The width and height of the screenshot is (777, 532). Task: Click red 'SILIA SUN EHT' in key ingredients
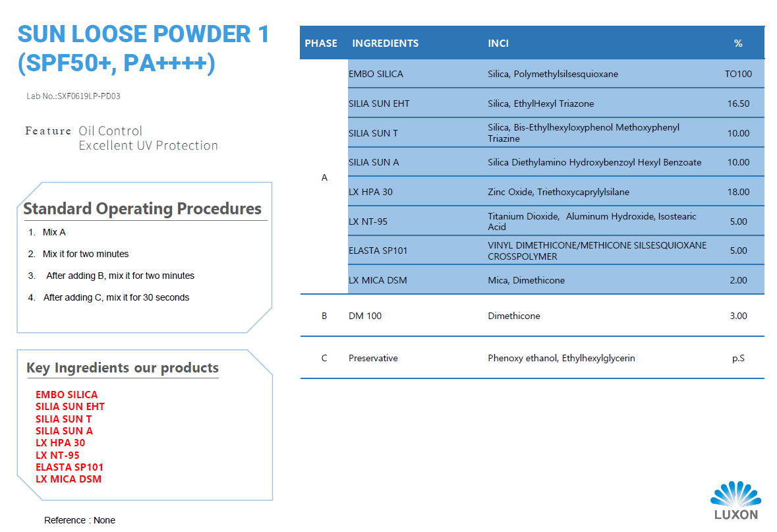coord(70,407)
